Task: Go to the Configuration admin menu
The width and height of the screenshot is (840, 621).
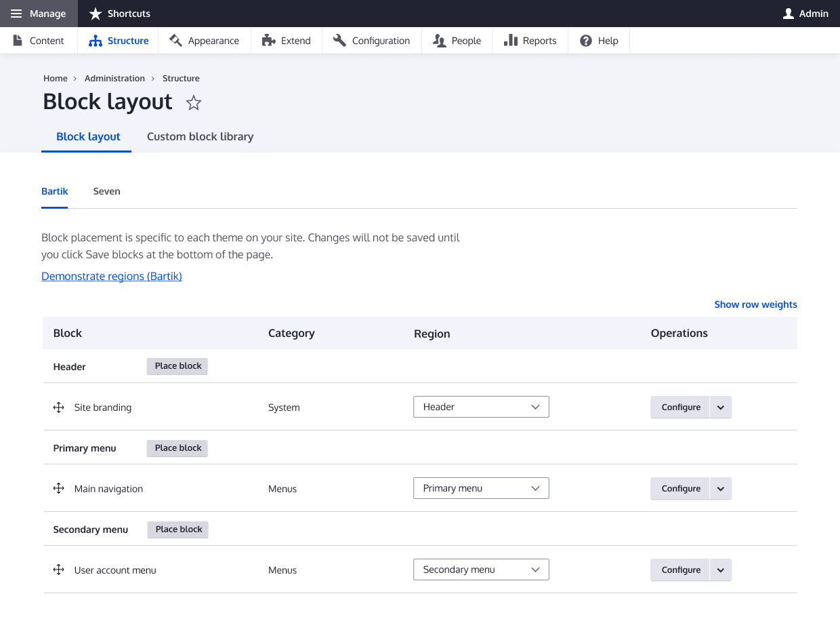Action: point(371,41)
